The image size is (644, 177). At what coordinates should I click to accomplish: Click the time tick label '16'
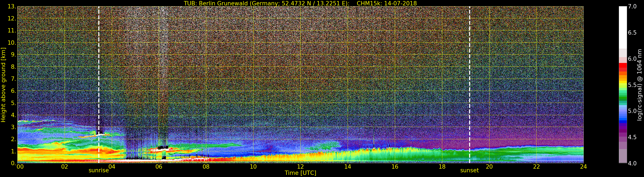point(395,167)
